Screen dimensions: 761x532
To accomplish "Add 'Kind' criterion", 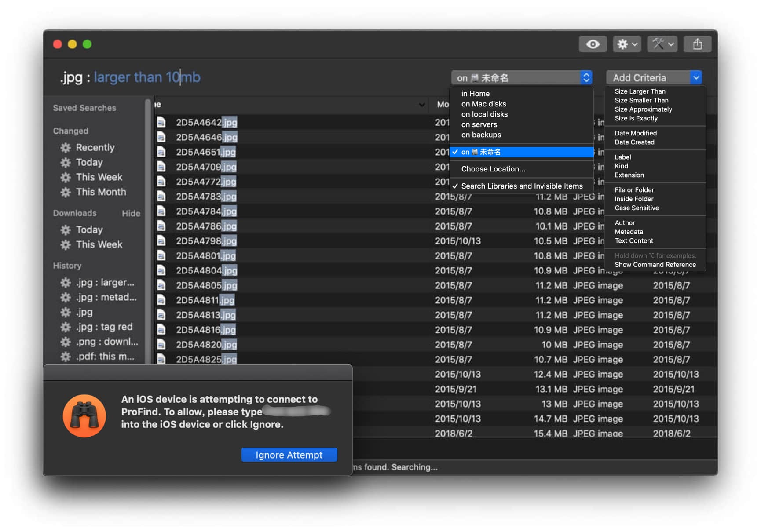I will [x=621, y=166].
